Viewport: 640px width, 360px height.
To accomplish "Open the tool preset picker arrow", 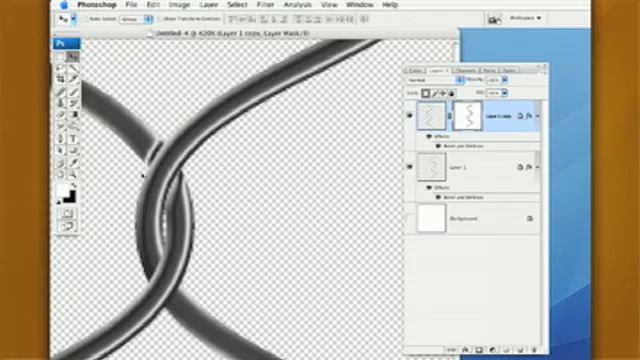I will pos(74,19).
